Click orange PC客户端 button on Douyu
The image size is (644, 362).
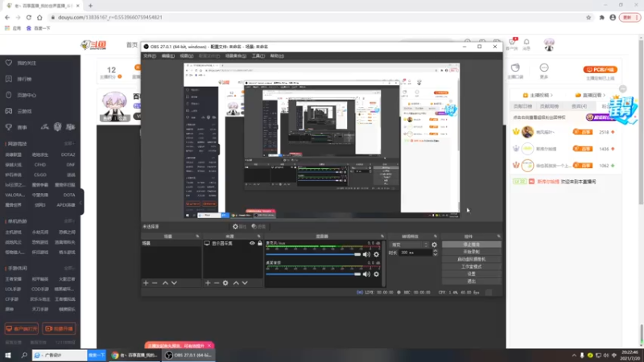(600, 70)
